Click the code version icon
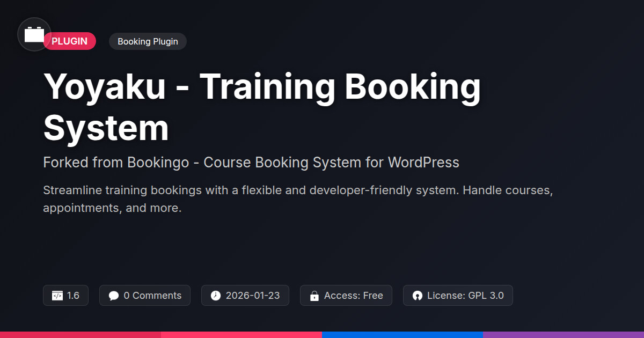The height and width of the screenshot is (338, 644). (57, 296)
